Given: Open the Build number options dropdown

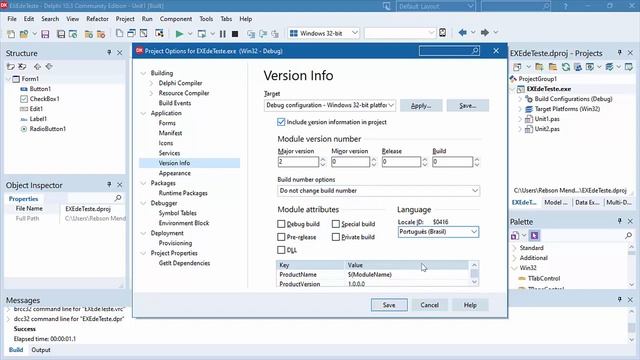Looking at the screenshot, I should pyautogui.click(x=475, y=191).
